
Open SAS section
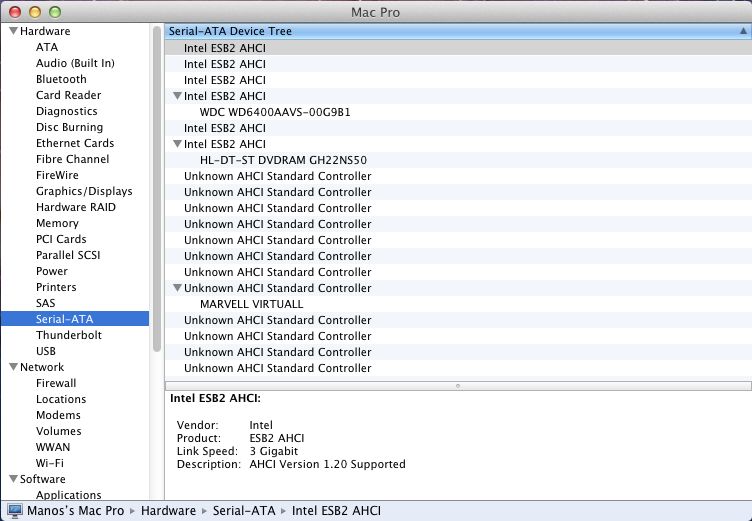pyautogui.click(x=46, y=303)
